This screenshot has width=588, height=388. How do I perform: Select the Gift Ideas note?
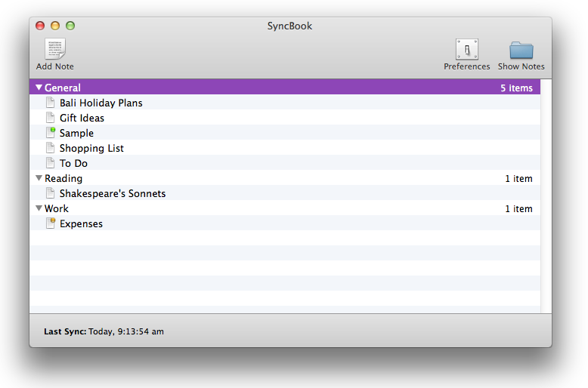point(285,117)
